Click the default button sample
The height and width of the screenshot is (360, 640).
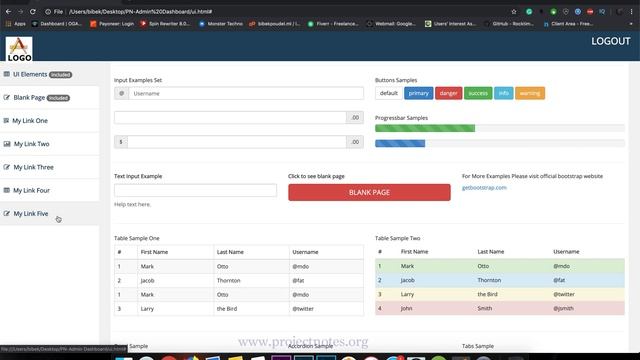tap(389, 93)
